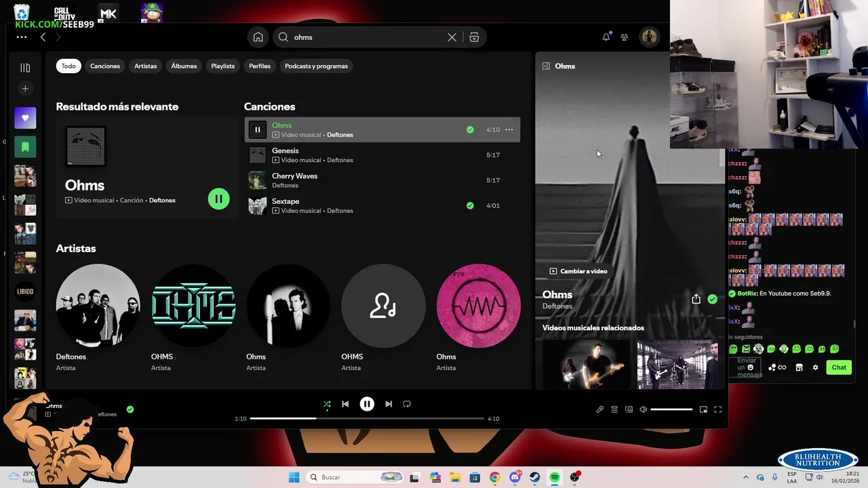Adjust the Spotify volume slider
The height and width of the screenshot is (488, 868).
[x=671, y=409]
